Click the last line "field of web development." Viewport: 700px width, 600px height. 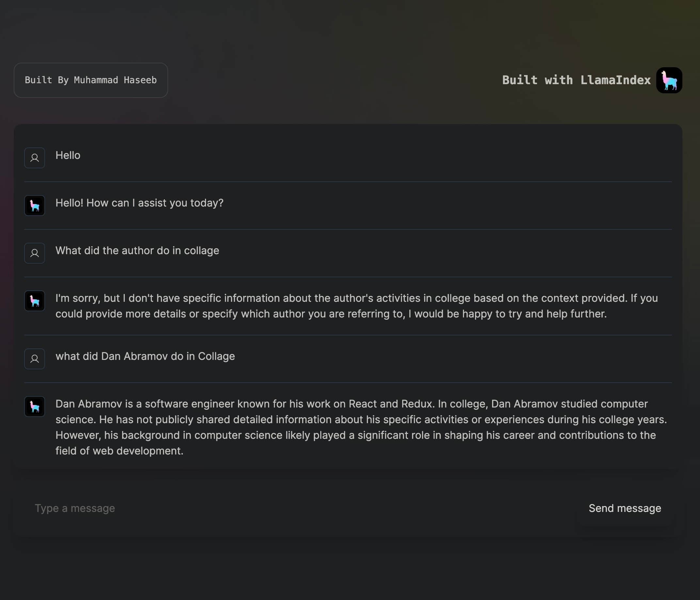pos(119,451)
